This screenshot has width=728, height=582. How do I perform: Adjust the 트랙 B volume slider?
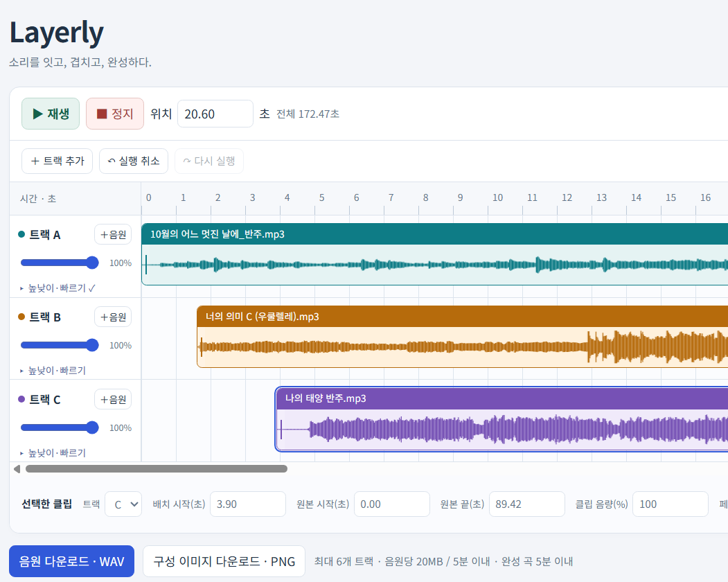(x=60, y=345)
